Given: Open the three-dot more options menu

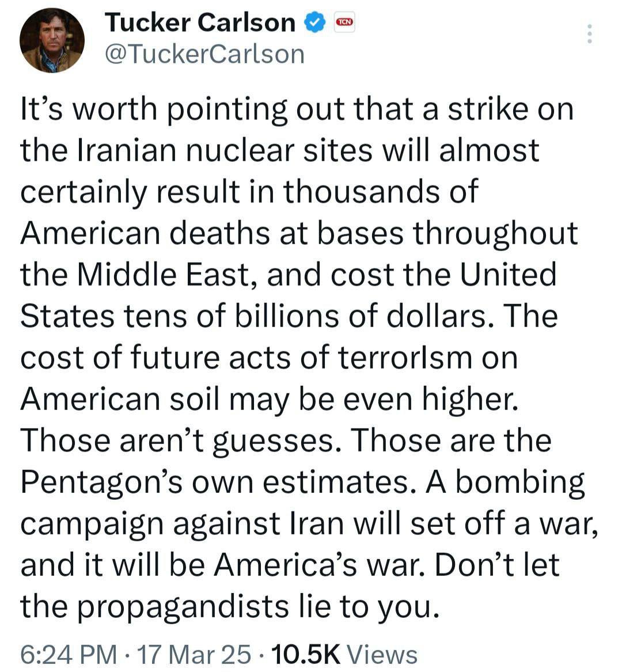Looking at the screenshot, I should (x=589, y=33).
